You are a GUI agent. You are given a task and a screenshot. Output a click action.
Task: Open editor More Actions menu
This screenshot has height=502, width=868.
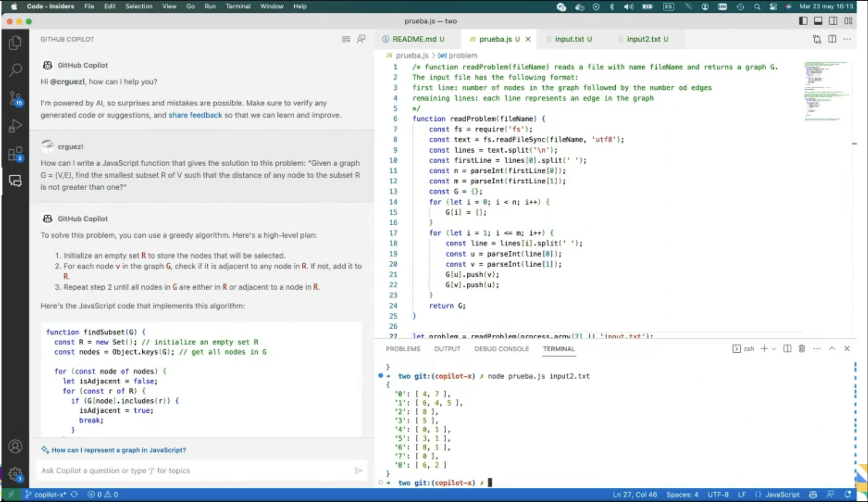pyautogui.click(x=847, y=39)
